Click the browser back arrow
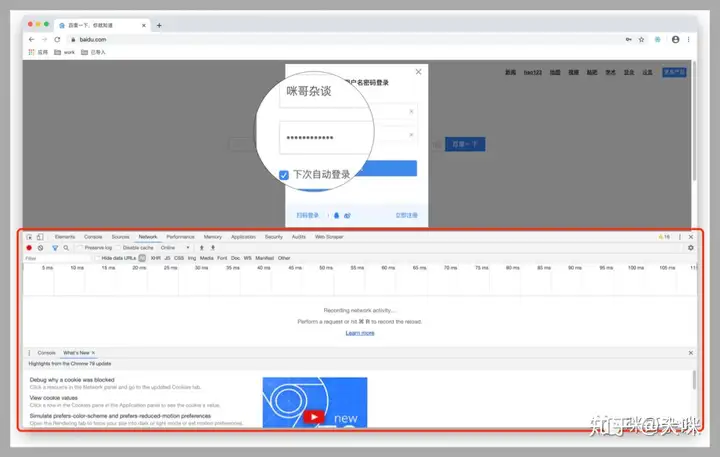 click(31, 39)
